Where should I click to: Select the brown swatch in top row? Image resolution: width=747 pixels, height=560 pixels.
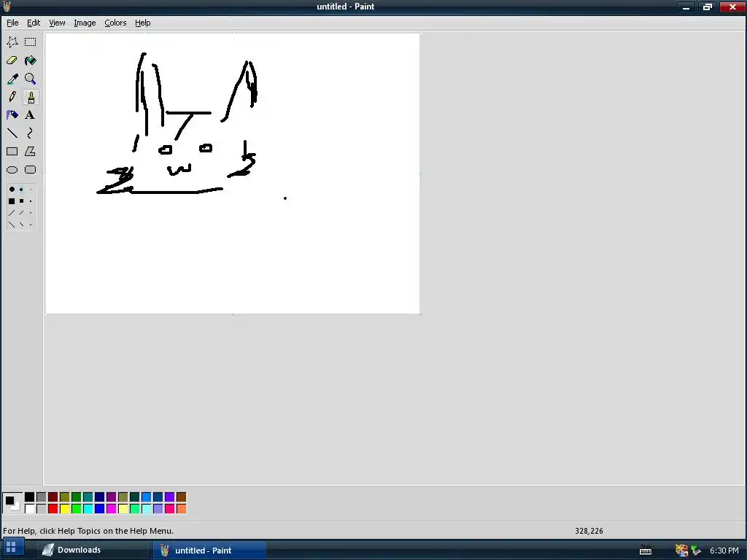[x=181, y=497]
